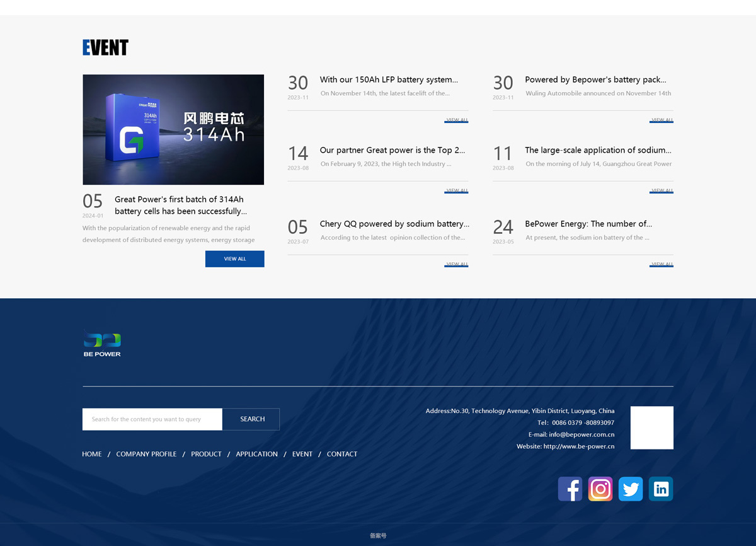
Task: Open the Instagram social icon
Action: pos(600,489)
